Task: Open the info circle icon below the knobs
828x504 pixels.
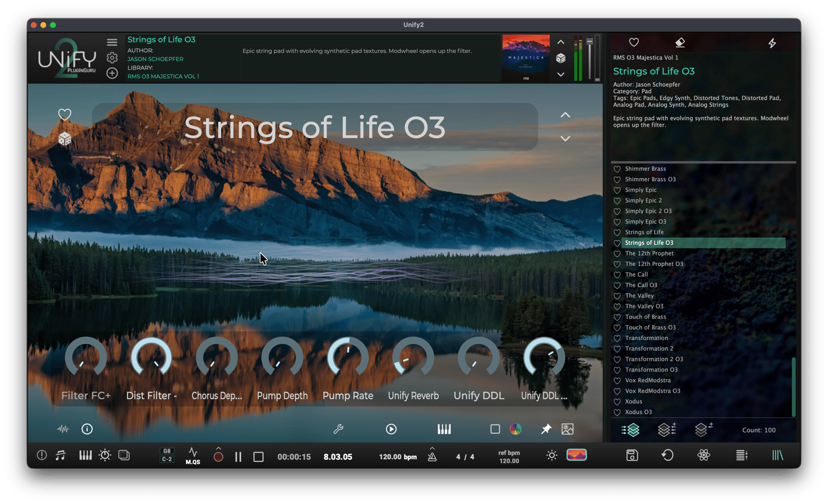Action: point(87,429)
